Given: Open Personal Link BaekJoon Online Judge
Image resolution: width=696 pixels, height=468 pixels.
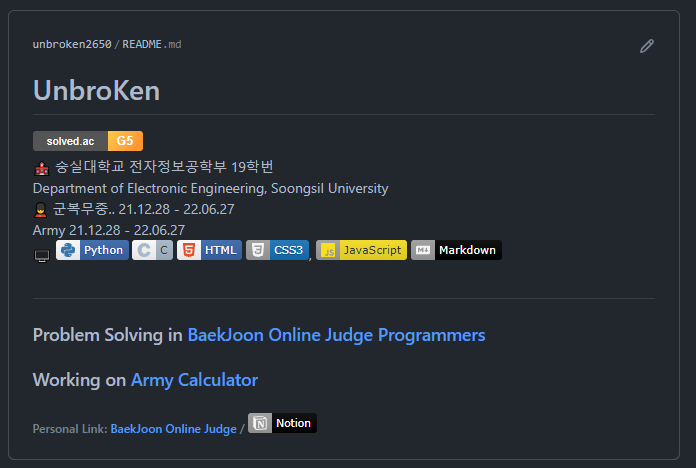Looking at the screenshot, I should [x=174, y=429].
